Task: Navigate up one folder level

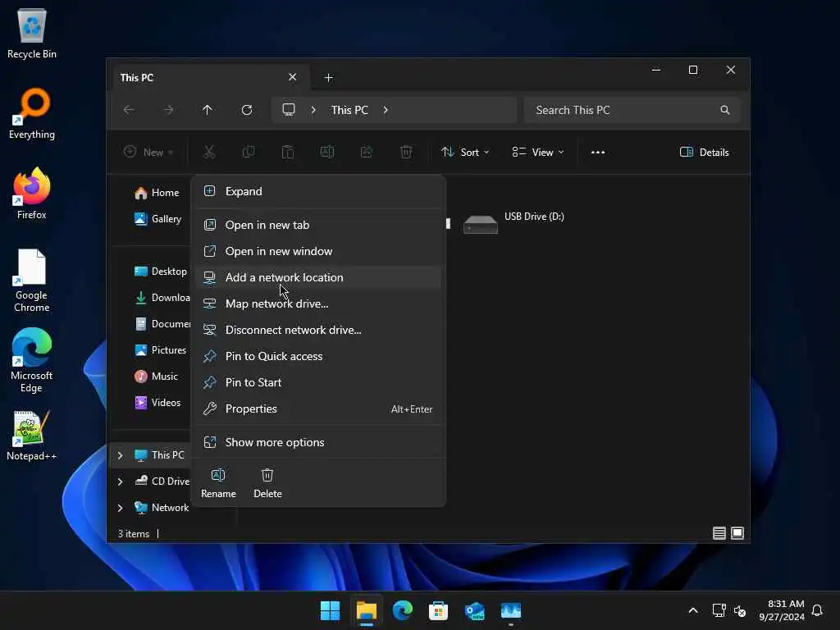Action: [208, 110]
